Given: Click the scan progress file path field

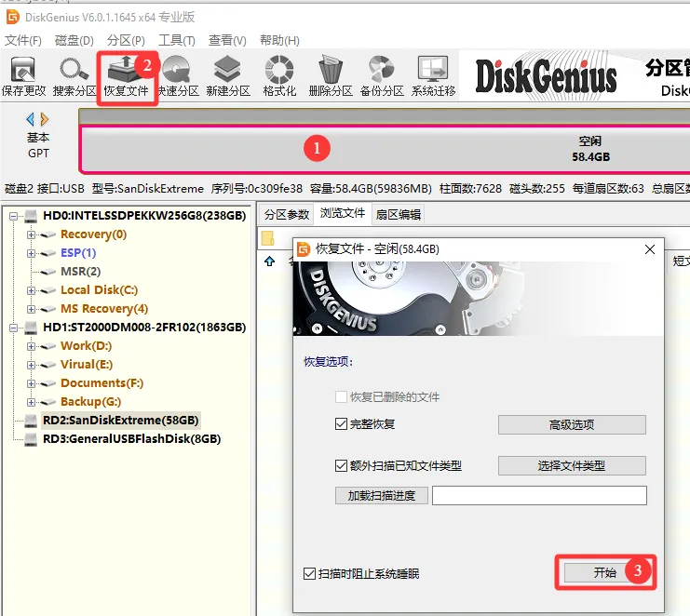Looking at the screenshot, I should [539, 496].
